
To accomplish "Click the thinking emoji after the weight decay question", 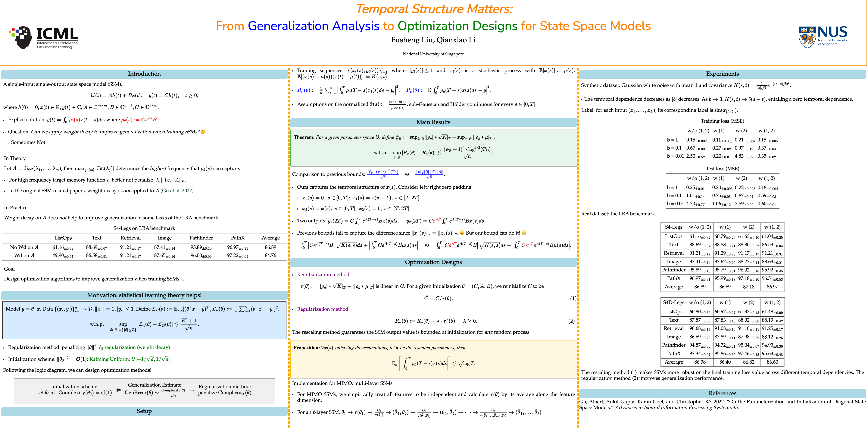I will [x=203, y=131].
